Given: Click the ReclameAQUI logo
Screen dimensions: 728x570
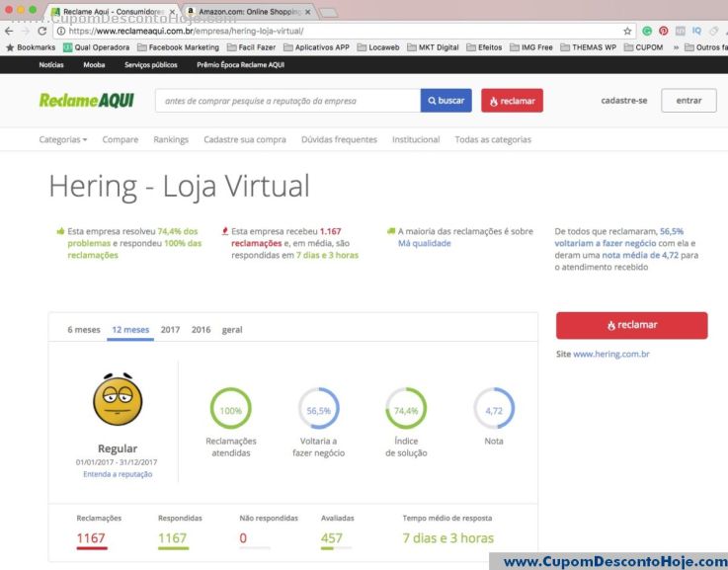Looking at the screenshot, I should click(86, 100).
